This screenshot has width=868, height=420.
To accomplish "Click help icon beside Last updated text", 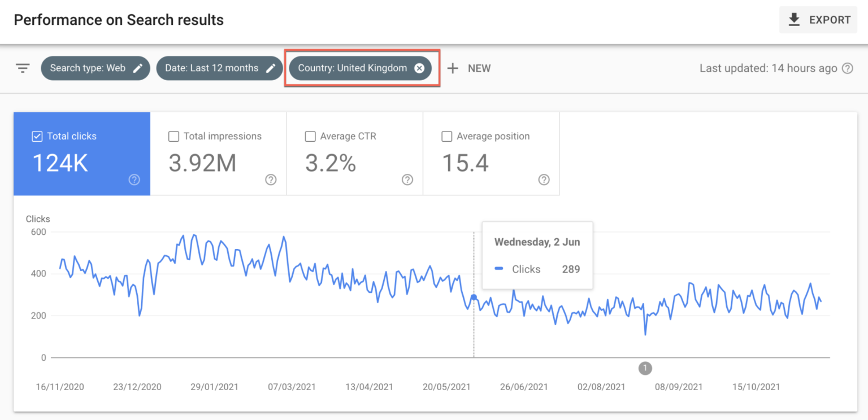I will (848, 68).
